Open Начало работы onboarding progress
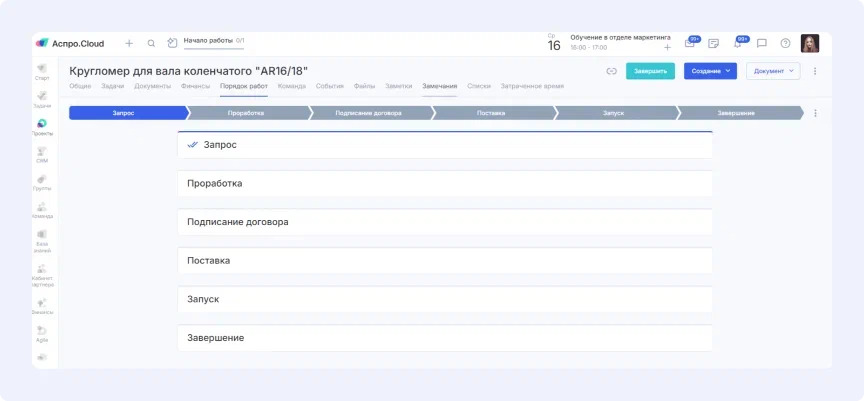This screenshot has width=864, height=401. pos(214,41)
